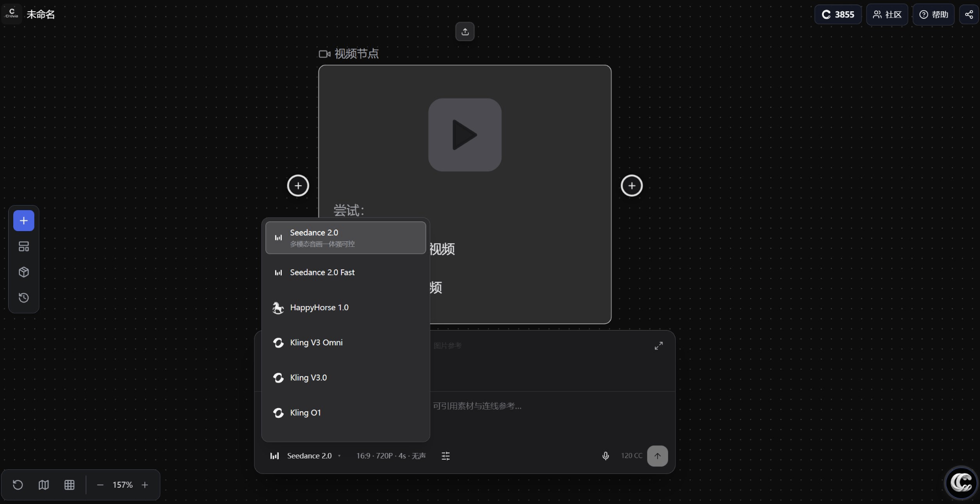Click the play button in the video node
Viewport: 980px width, 504px height.
(465, 135)
